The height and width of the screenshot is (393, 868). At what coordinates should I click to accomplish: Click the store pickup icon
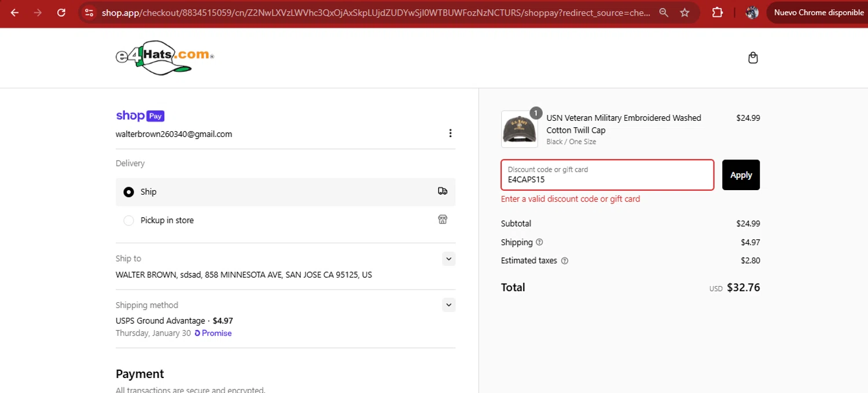coord(443,220)
